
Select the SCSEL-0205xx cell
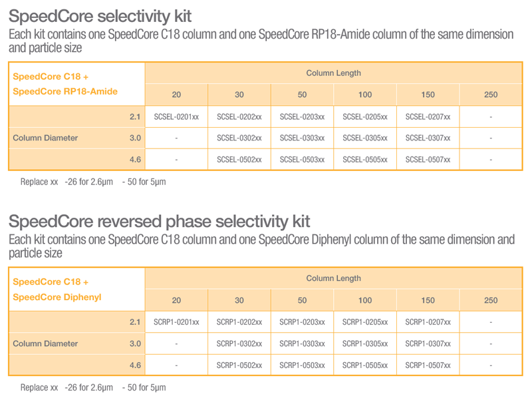364,117
